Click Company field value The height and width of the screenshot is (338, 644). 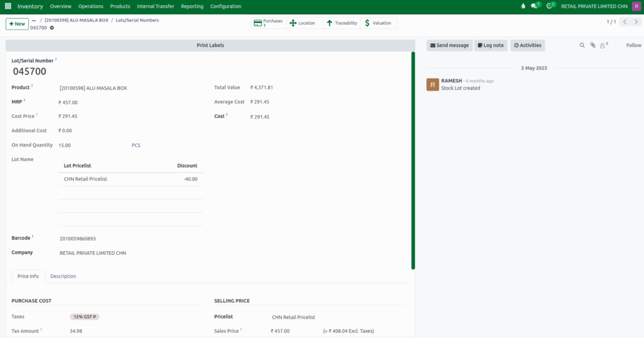pyautogui.click(x=93, y=253)
